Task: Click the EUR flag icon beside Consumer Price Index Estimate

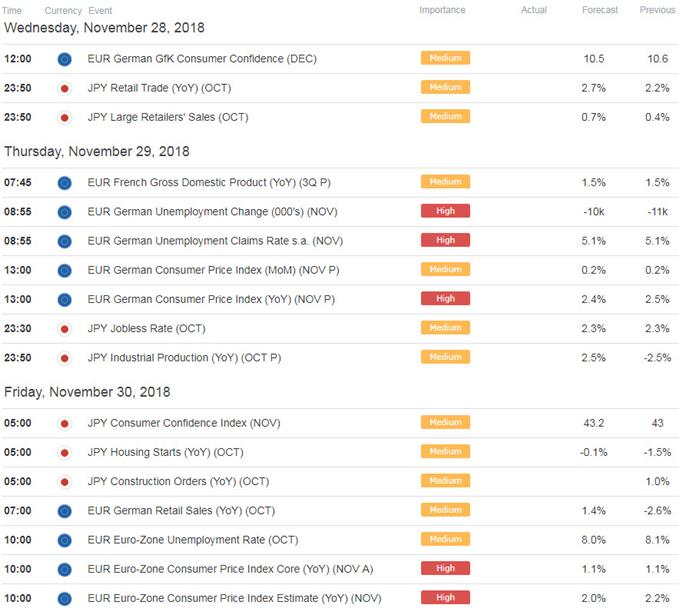Action: coord(65,599)
